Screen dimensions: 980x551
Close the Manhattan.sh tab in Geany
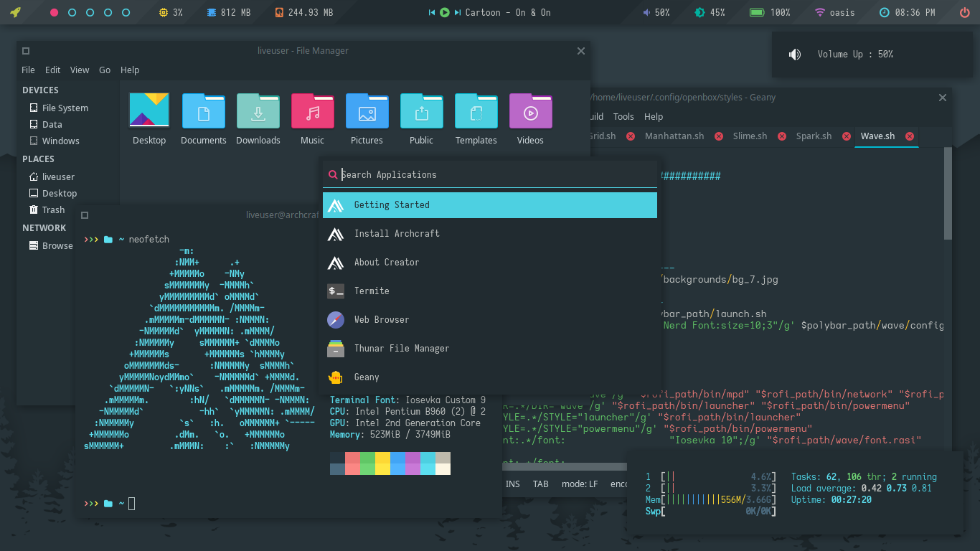coord(717,136)
